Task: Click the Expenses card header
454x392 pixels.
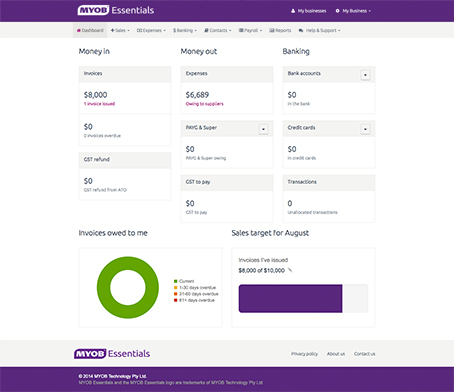Action: pyautogui.click(x=227, y=74)
